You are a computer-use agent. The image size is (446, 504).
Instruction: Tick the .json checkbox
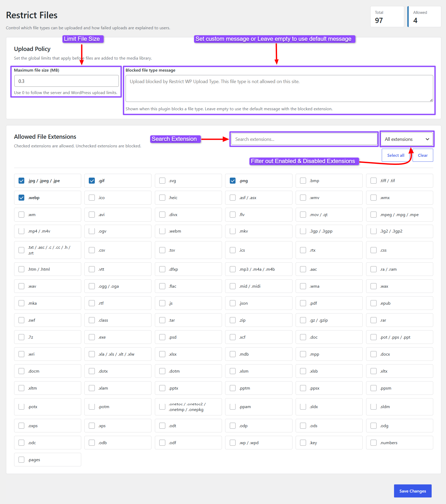(x=233, y=303)
